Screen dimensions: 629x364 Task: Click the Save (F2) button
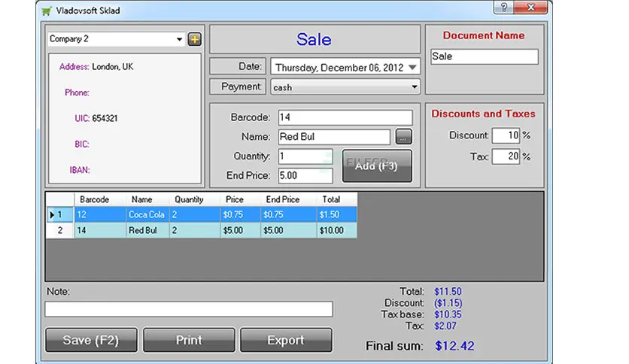90,340
